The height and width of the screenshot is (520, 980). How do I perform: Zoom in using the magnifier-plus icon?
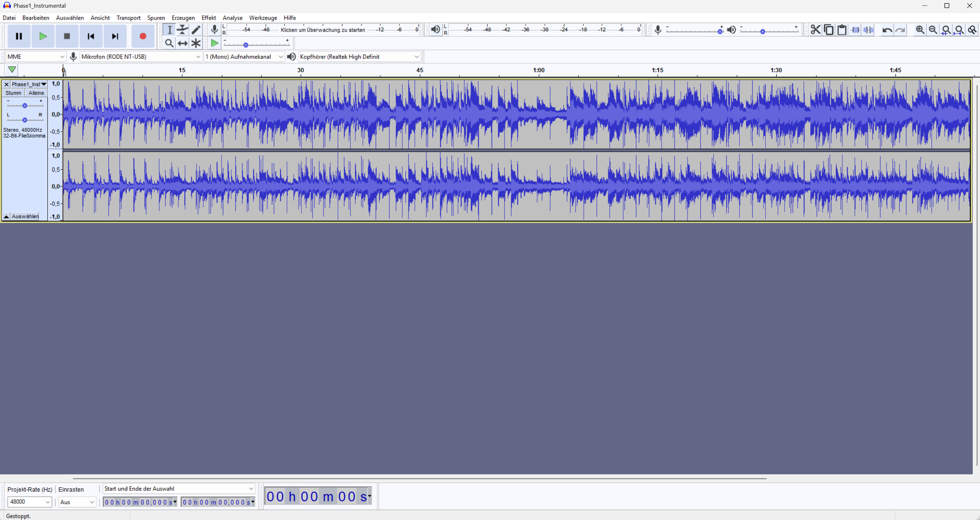919,30
